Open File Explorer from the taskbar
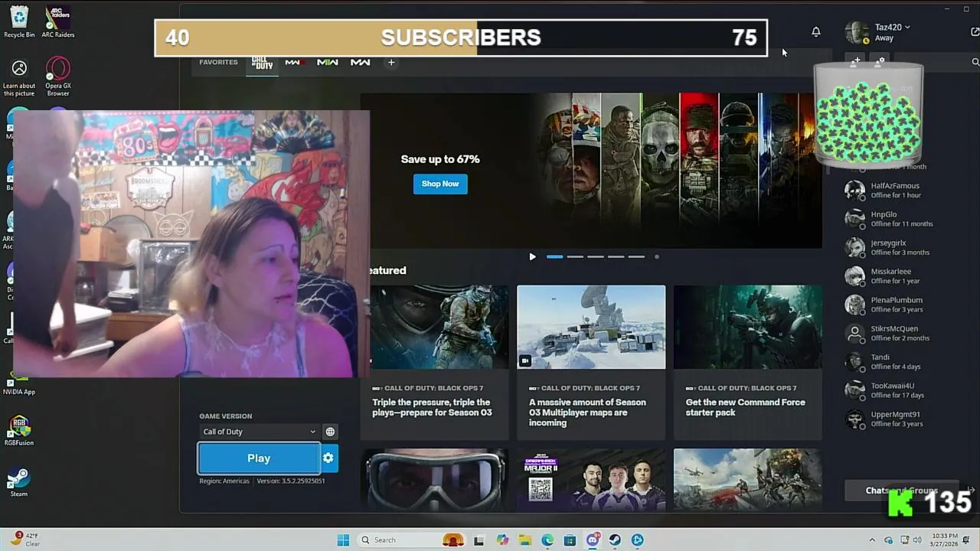This screenshot has height=551, width=980. (525, 540)
